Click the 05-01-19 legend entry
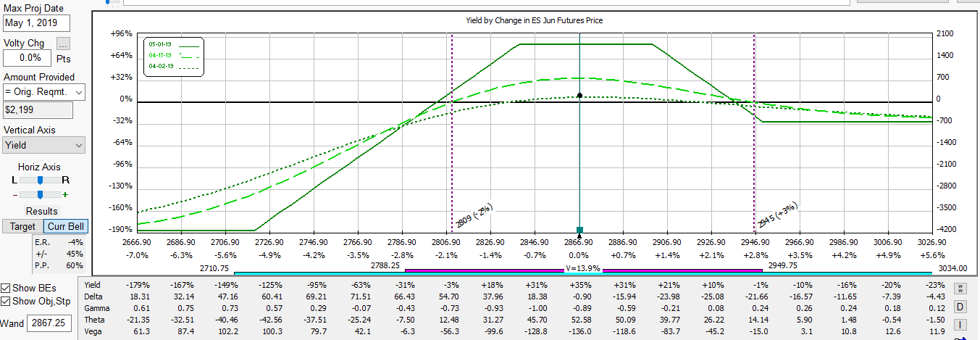The width and height of the screenshot is (980, 340). [173, 44]
